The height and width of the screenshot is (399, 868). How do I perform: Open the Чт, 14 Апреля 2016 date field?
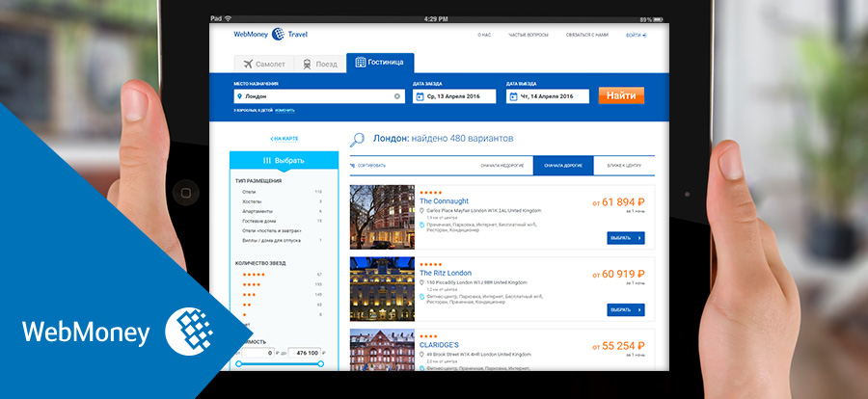coord(548,96)
